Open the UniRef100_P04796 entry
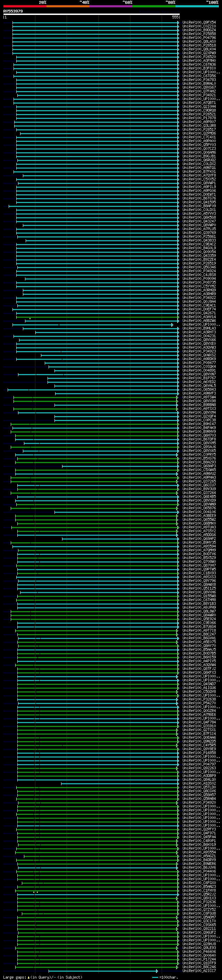The image size is (222, 980). click(199, 38)
